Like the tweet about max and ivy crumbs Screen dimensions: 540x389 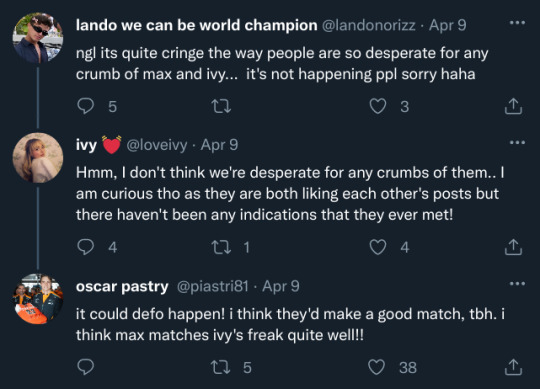click(x=378, y=106)
